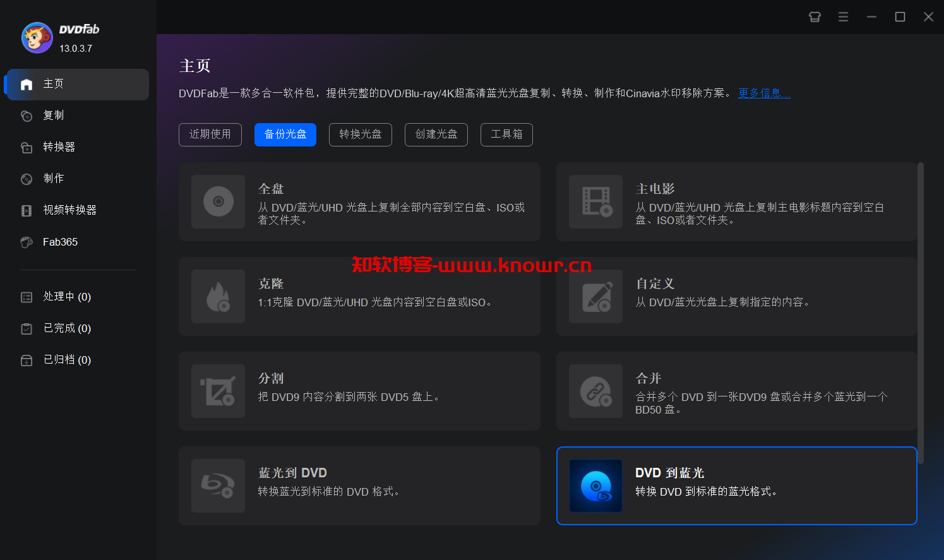Open the hamburger menu in title bar
The image size is (944, 560).
click(x=843, y=17)
